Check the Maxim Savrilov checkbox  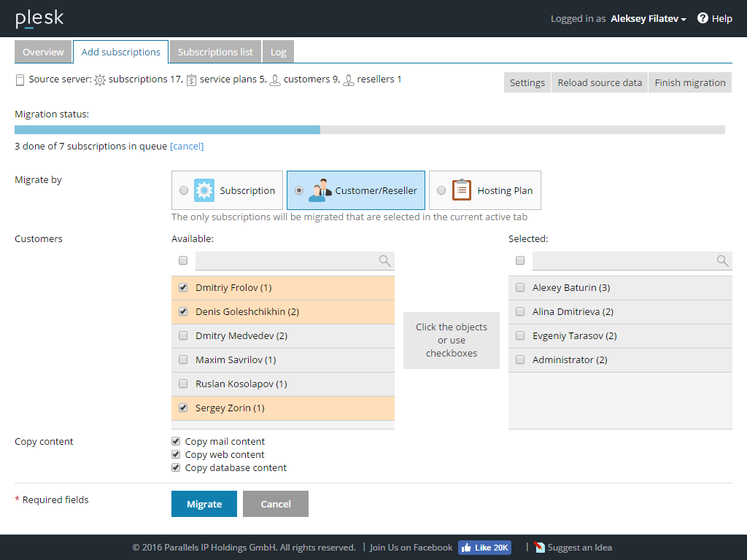coord(183,360)
